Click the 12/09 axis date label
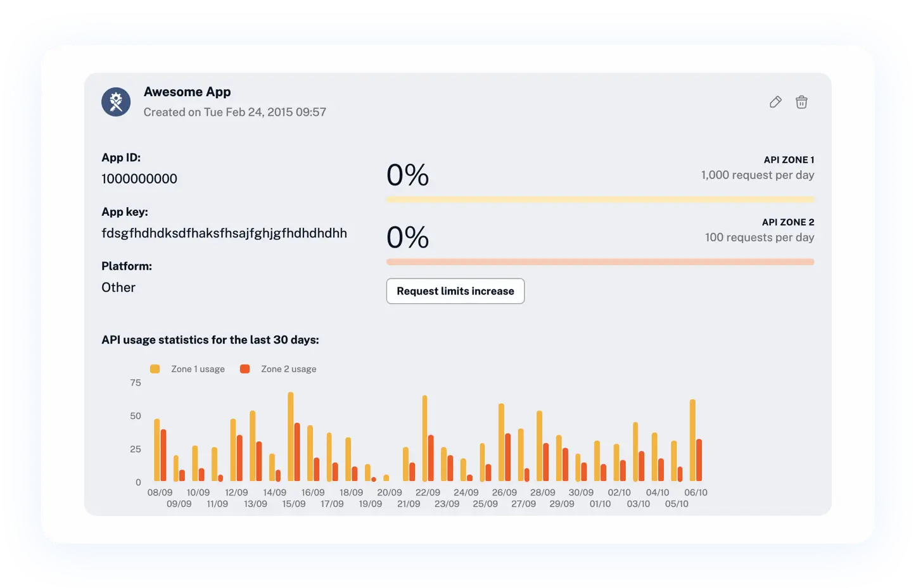 236,492
